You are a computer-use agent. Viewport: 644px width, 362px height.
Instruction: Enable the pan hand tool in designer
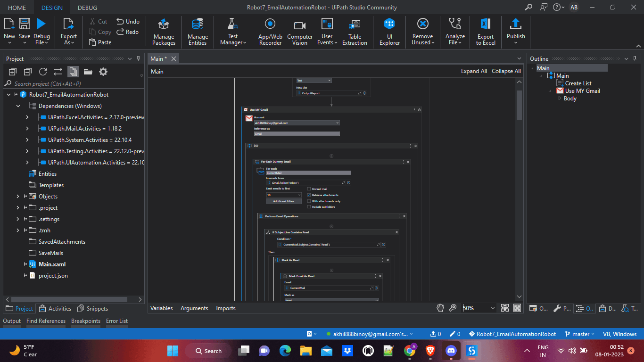pos(440,308)
